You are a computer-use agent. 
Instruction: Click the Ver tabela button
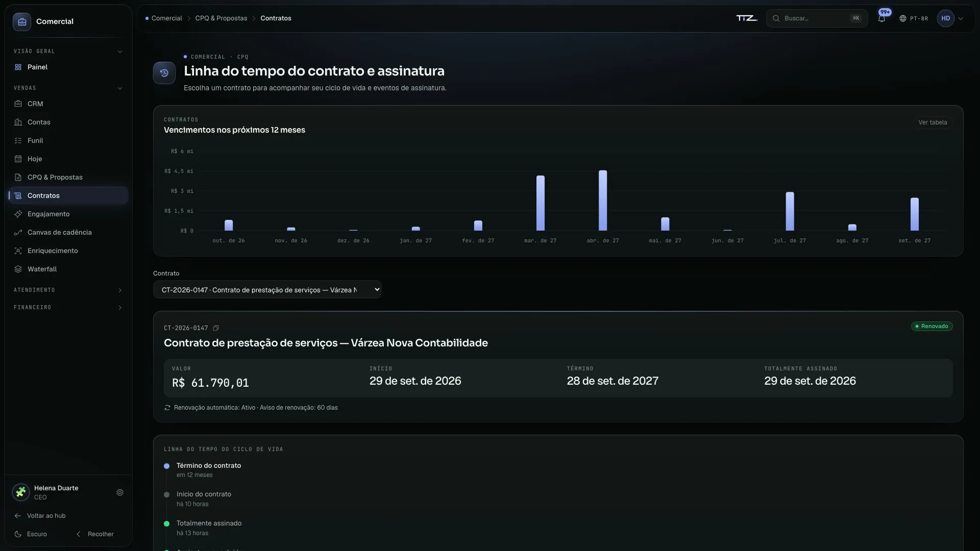[x=933, y=122]
